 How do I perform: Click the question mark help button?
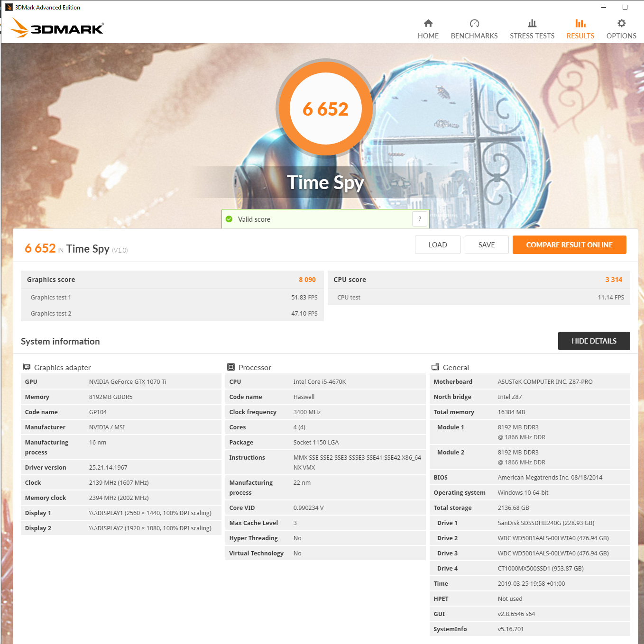point(420,219)
